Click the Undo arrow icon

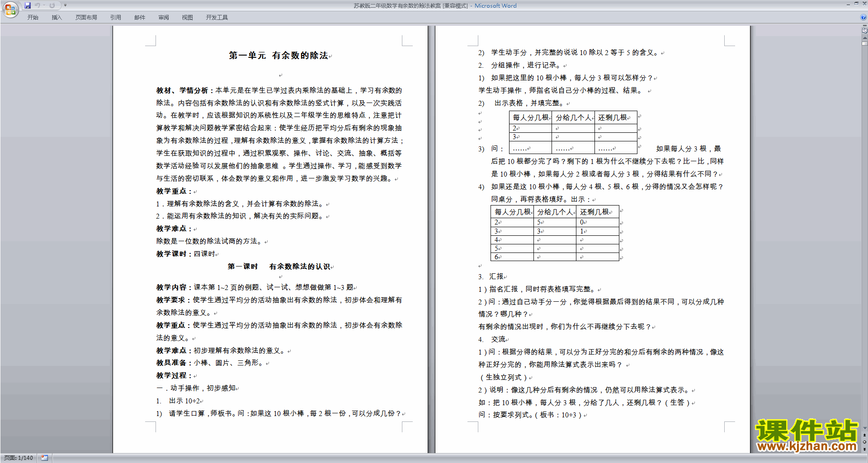coord(38,5)
